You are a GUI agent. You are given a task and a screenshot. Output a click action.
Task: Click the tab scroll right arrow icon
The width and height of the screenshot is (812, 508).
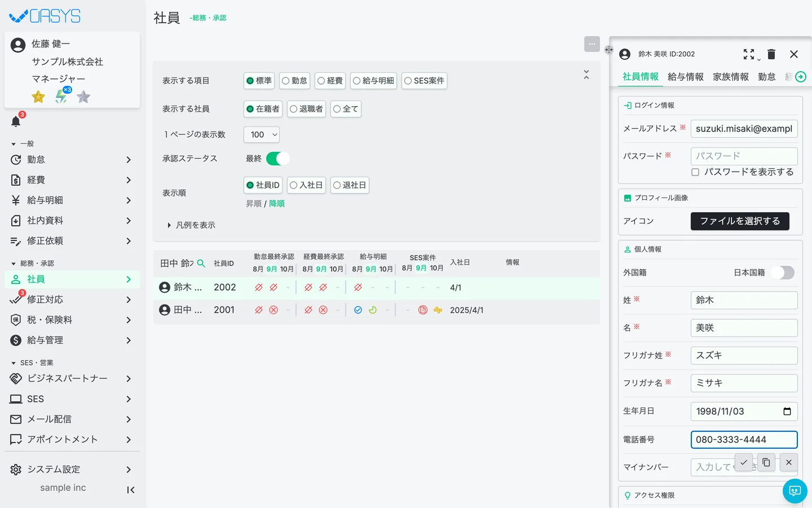pyautogui.click(x=801, y=77)
